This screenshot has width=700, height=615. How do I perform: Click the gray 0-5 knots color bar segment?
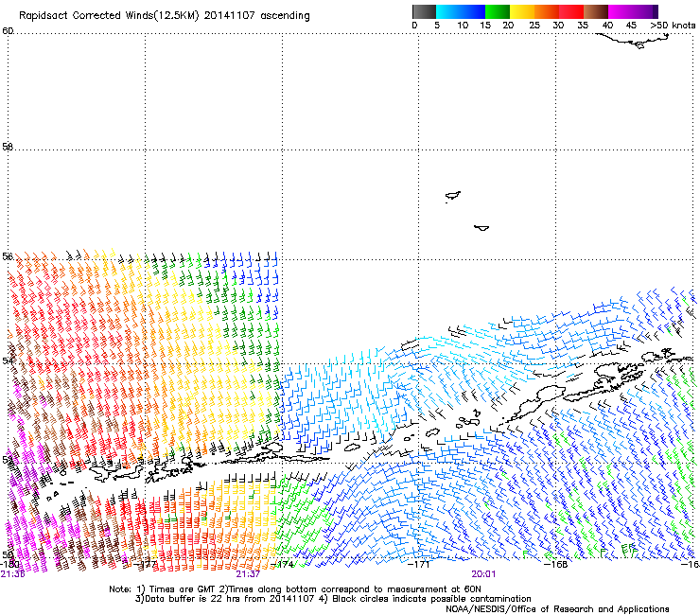(x=424, y=11)
